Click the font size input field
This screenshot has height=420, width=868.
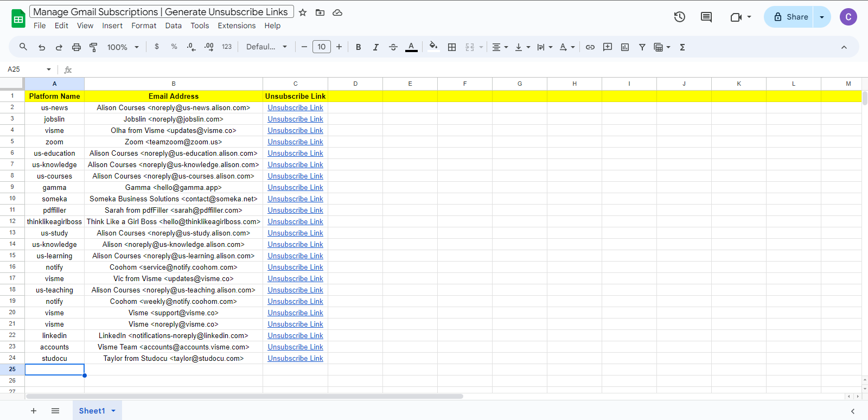tap(322, 47)
